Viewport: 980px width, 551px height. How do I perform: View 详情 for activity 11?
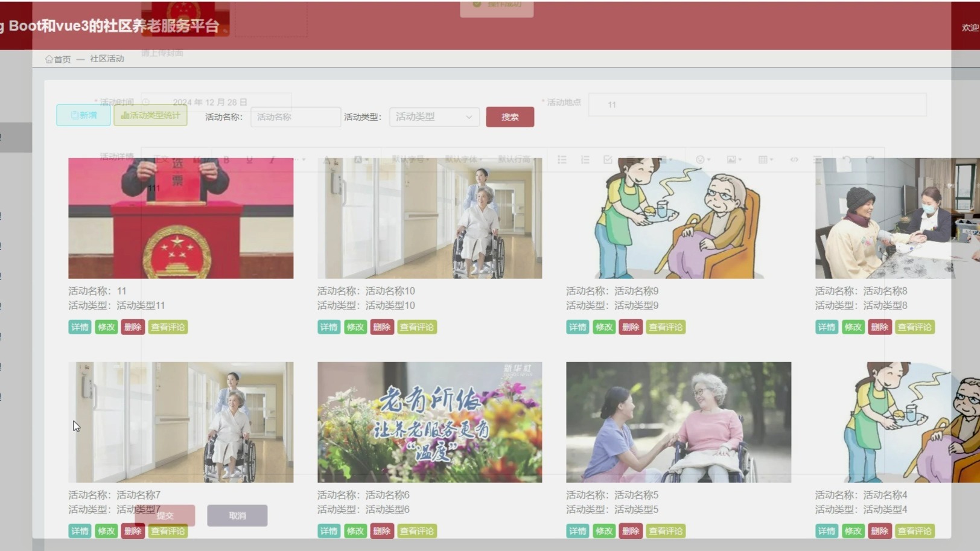click(x=80, y=327)
